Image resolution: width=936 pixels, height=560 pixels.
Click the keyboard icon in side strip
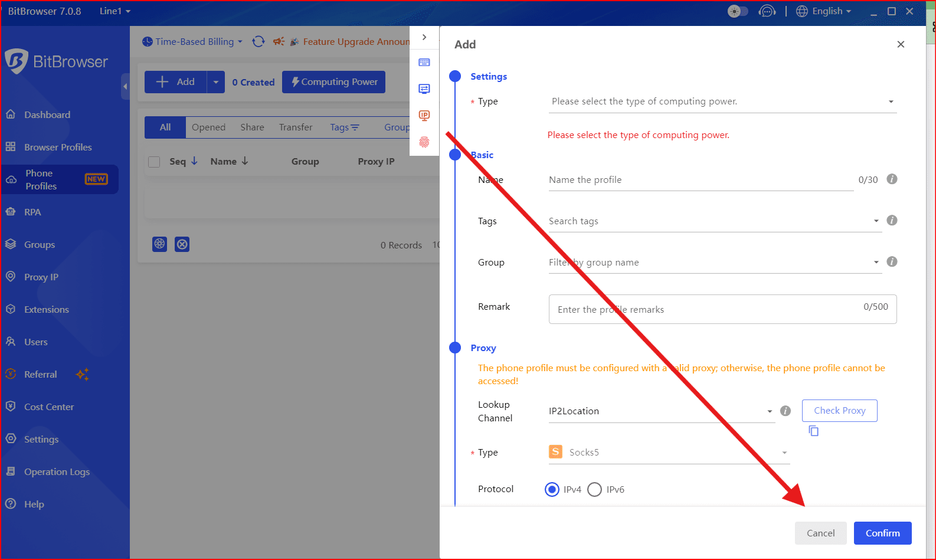(424, 63)
